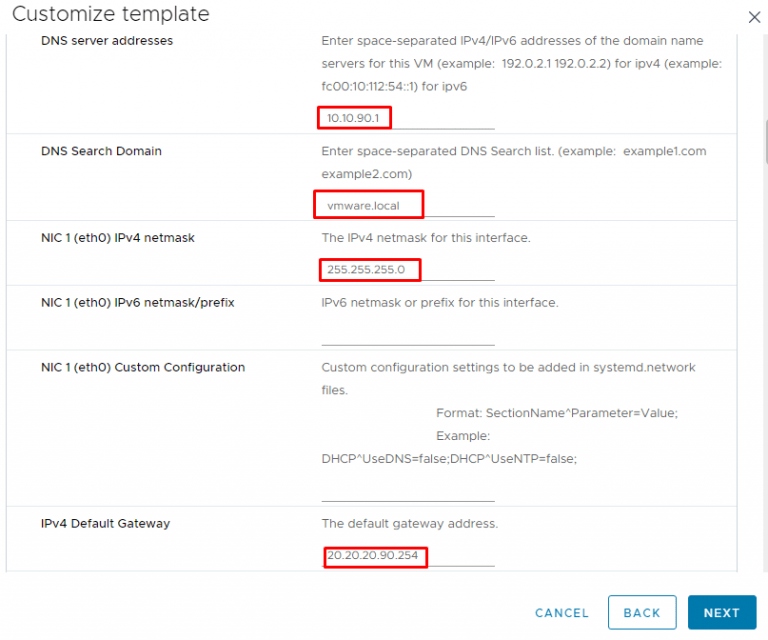Go to previous step with BACK
This screenshot has width=768, height=640.
(x=641, y=613)
